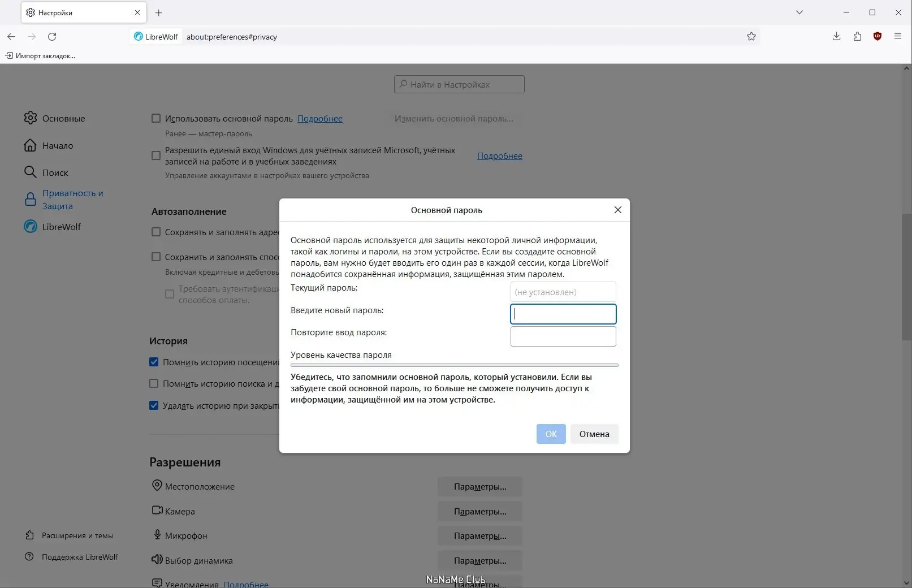
Task: Reload the page with the refresh icon
Action: click(52, 37)
